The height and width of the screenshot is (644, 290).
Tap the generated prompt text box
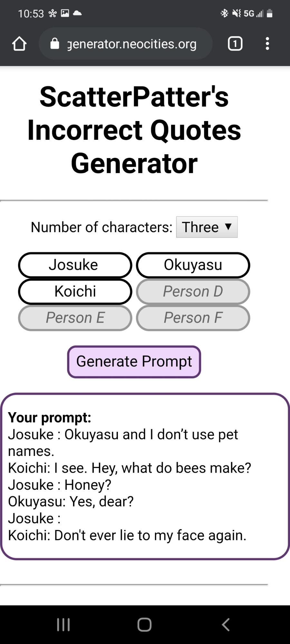click(145, 477)
